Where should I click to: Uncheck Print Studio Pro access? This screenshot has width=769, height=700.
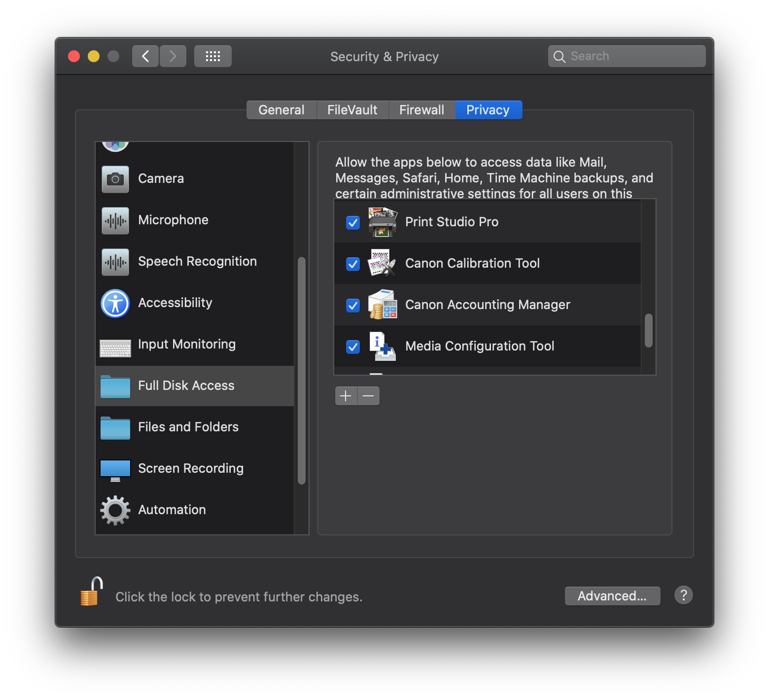(352, 223)
